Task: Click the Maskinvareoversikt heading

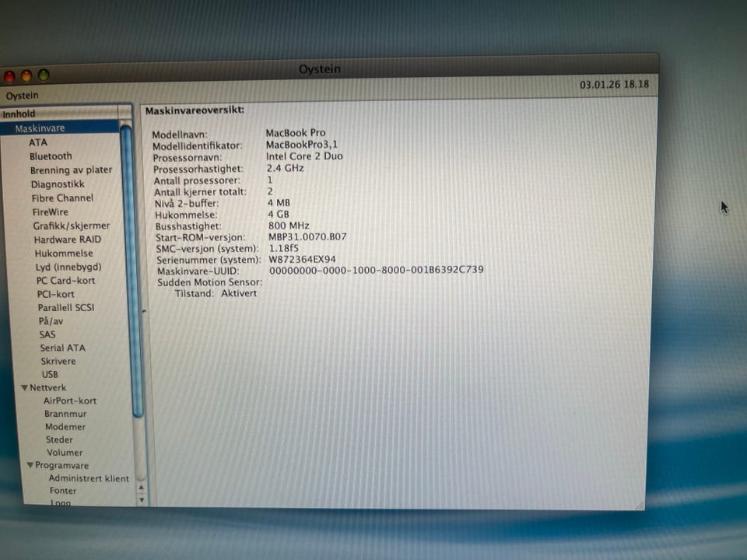Action: pos(195,110)
